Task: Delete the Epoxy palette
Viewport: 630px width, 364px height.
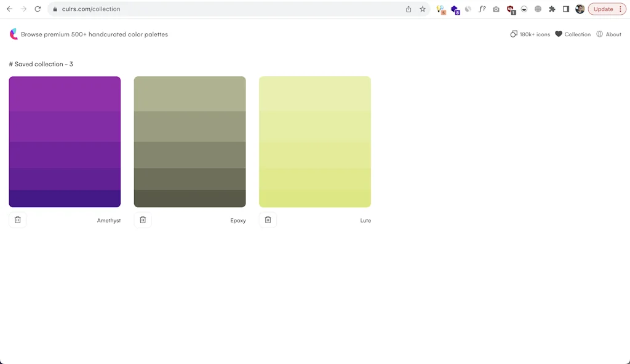Action: 143,220
